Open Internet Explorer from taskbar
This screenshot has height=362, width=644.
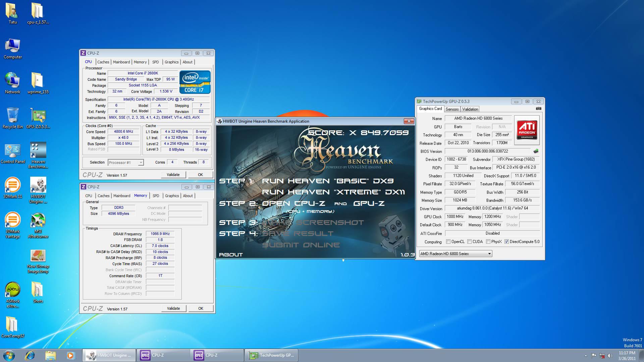[30, 355]
